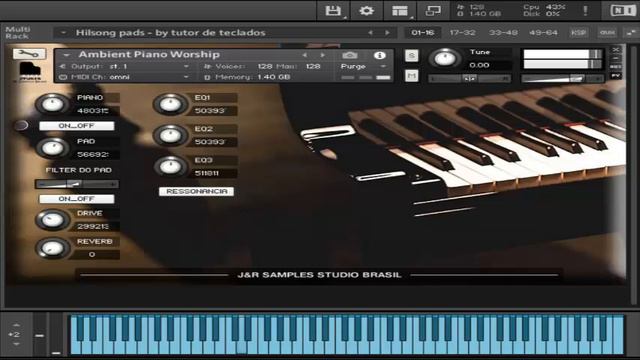Adjust the FILTER DO PAD slider
The image size is (640, 360).
76,184
